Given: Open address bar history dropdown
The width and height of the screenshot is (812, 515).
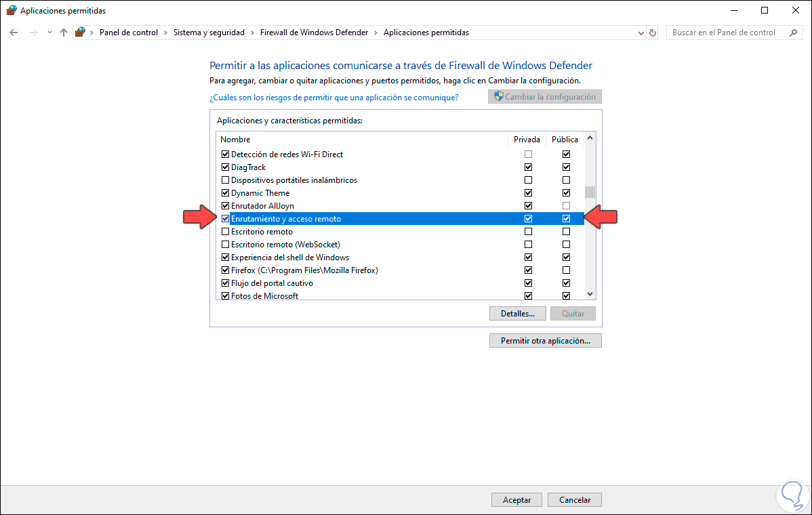Looking at the screenshot, I should [641, 33].
